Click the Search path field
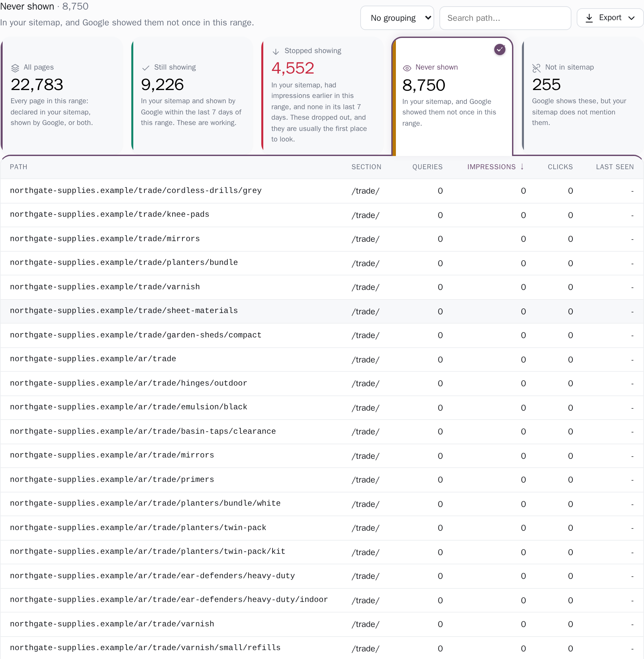The height and width of the screenshot is (659, 644). [505, 18]
